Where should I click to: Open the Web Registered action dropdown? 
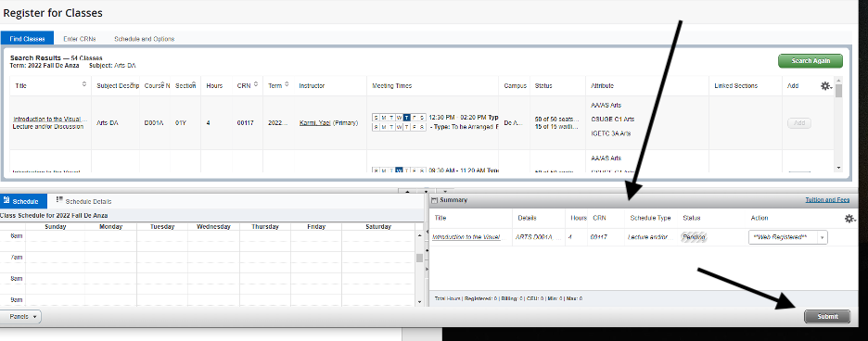click(787, 237)
